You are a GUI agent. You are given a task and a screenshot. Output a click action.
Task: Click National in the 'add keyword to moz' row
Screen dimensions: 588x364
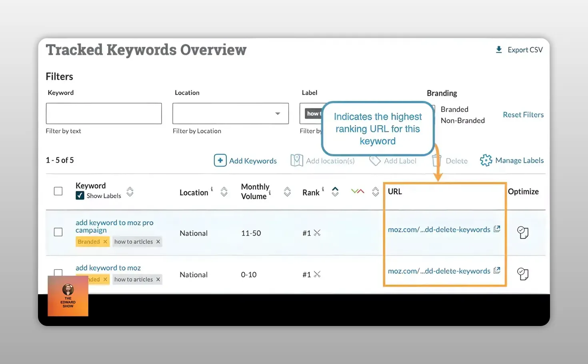pyautogui.click(x=194, y=275)
